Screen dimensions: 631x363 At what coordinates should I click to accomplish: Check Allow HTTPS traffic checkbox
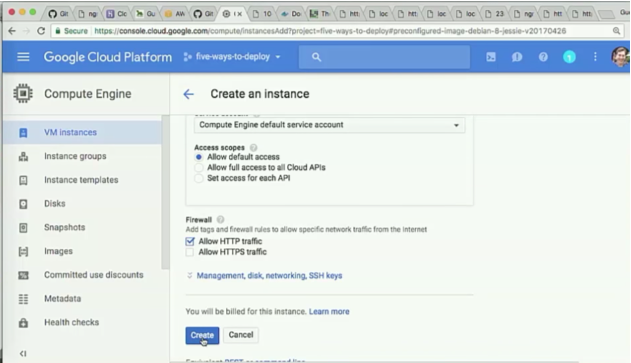[190, 252]
